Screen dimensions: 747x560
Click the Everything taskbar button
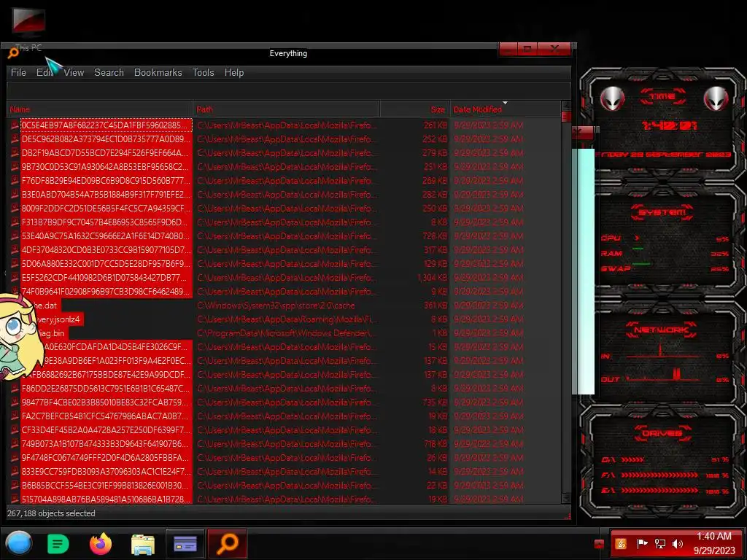[228, 543]
